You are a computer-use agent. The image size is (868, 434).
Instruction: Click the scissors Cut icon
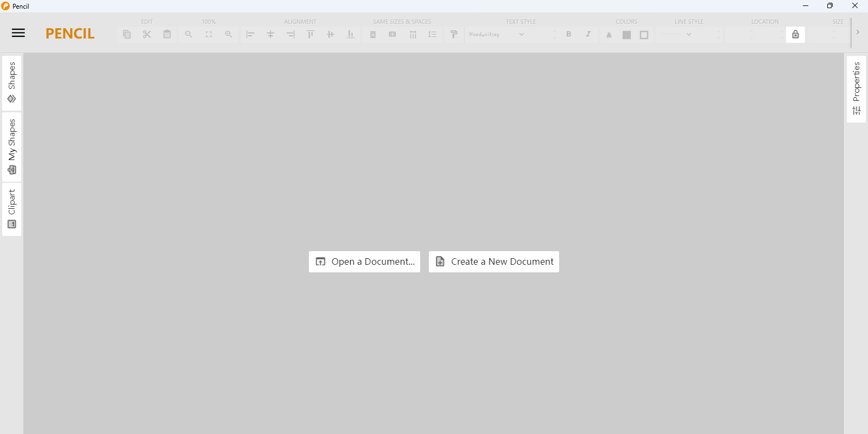[147, 34]
